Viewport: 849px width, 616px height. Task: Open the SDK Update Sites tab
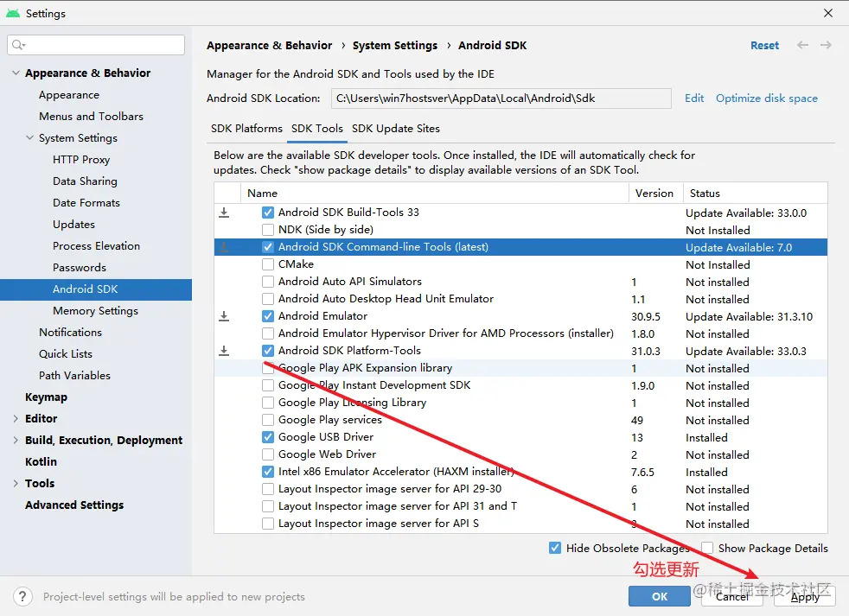click(x=396, y=129)
